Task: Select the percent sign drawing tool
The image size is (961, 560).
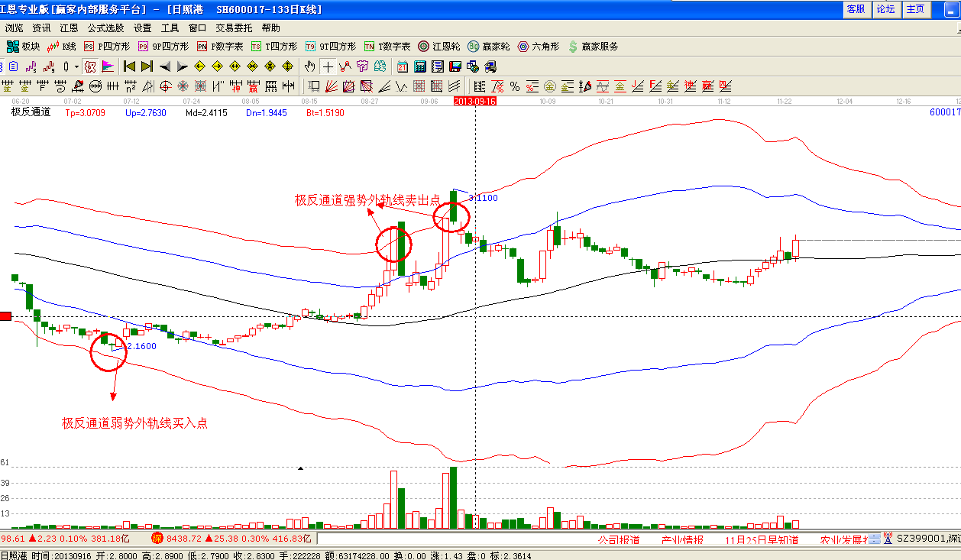Action: pos(515,86)
